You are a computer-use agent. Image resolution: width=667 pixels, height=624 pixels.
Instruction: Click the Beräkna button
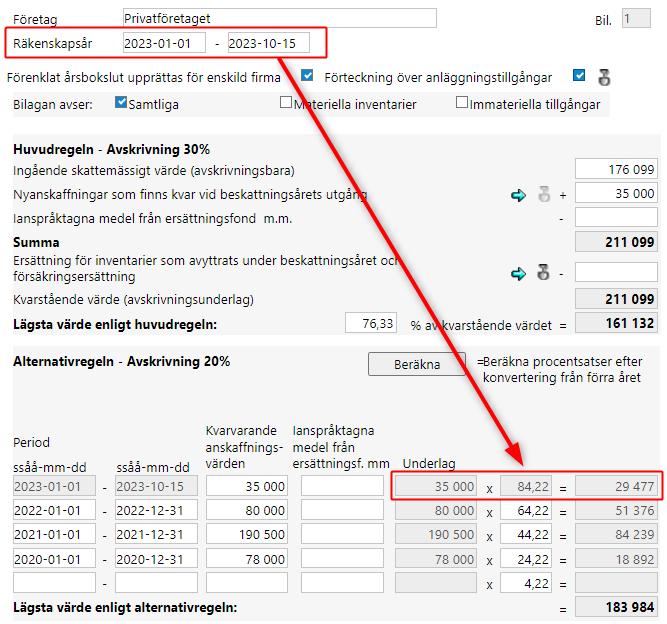coord(417,364)
